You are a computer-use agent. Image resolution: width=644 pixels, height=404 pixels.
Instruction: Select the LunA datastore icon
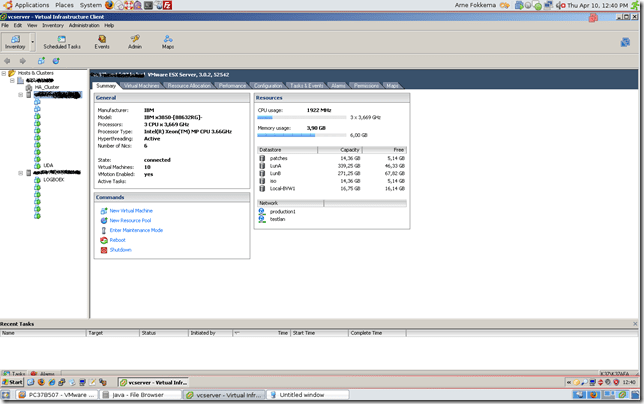262,165
